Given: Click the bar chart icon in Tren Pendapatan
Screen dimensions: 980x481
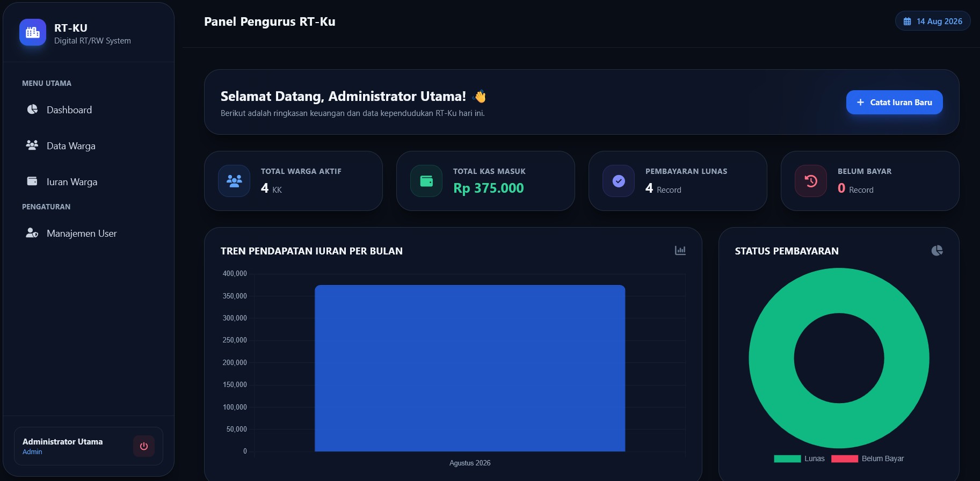Looking at the screenshot, I should coord(680,251).
